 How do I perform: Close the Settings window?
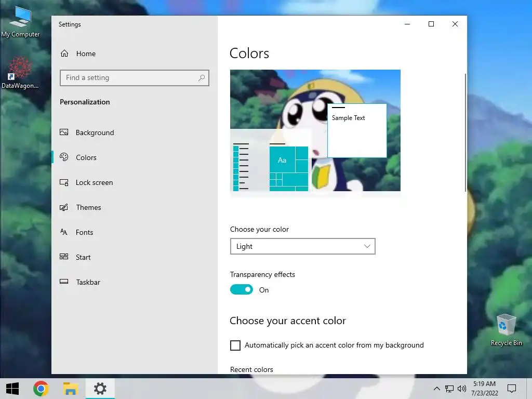(455, 24)
